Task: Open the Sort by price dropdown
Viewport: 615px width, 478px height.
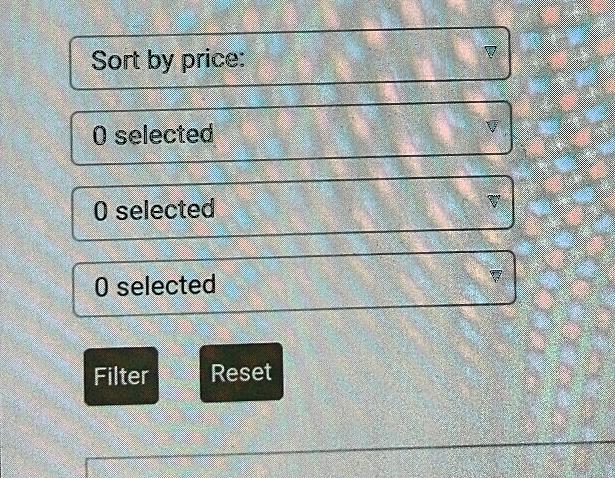Action: (290, 58)
